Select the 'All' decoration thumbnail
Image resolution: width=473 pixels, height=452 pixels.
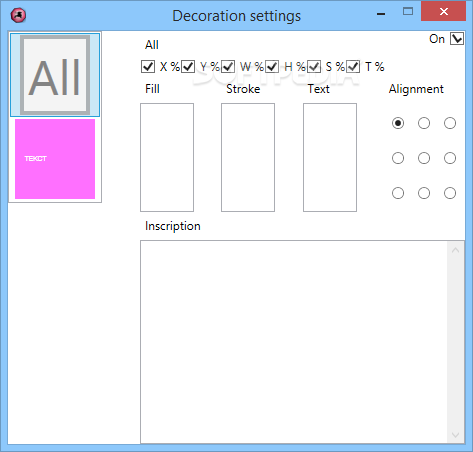(55, 75)
